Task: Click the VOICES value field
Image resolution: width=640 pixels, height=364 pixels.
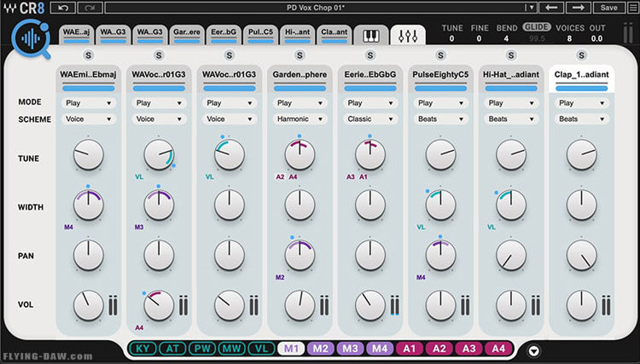Action: click(x=571, y=38)
